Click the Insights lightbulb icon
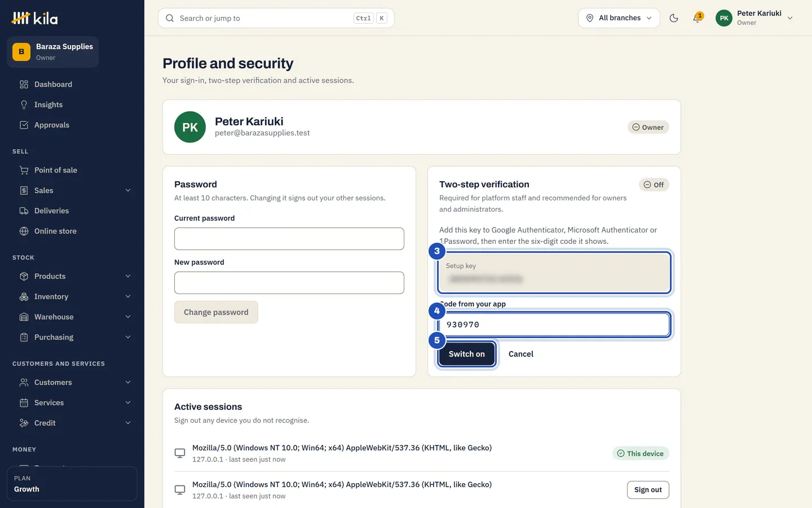The height and width of the screenshot is (508, 812). 24,104
